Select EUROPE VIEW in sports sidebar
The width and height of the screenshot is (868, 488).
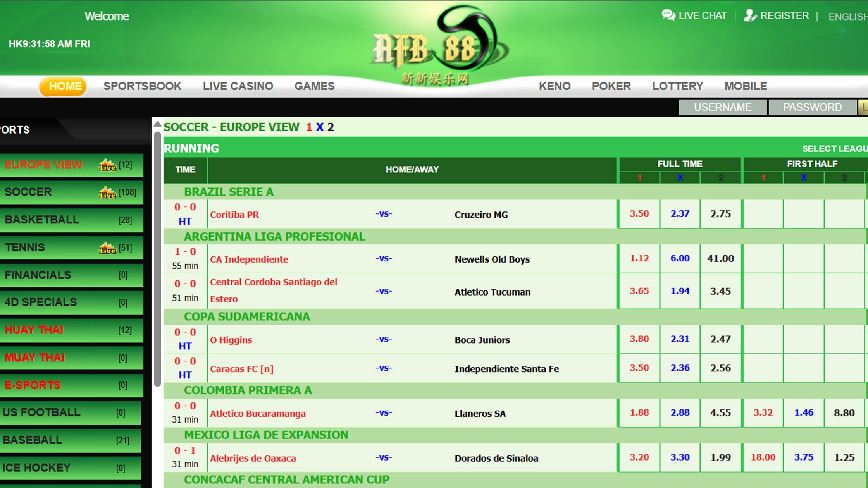coord(71,165)
